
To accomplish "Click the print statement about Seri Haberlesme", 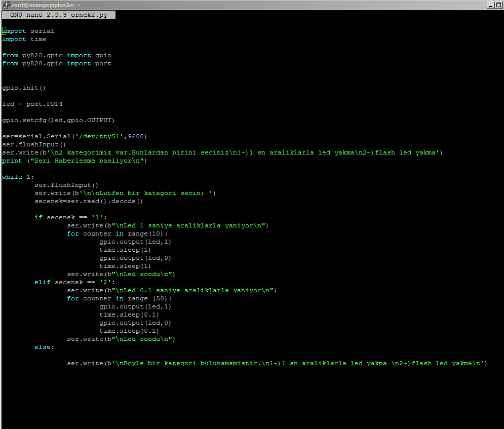I will click(x=73, y=161).
